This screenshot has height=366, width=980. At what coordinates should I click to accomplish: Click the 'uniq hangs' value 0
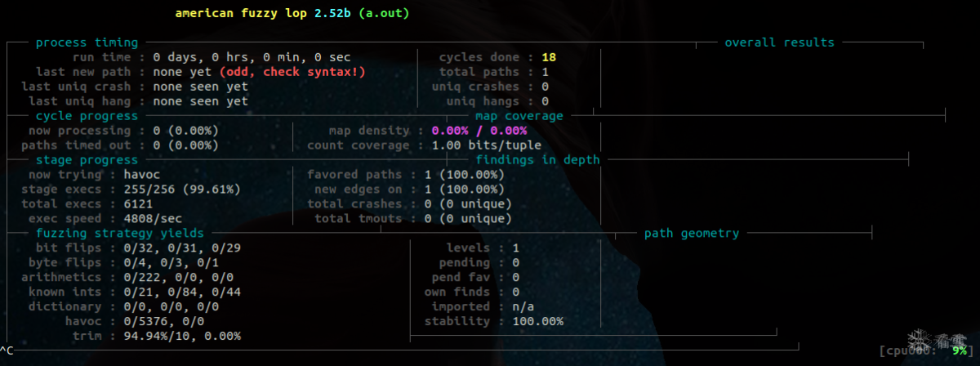tap(545, 101)
